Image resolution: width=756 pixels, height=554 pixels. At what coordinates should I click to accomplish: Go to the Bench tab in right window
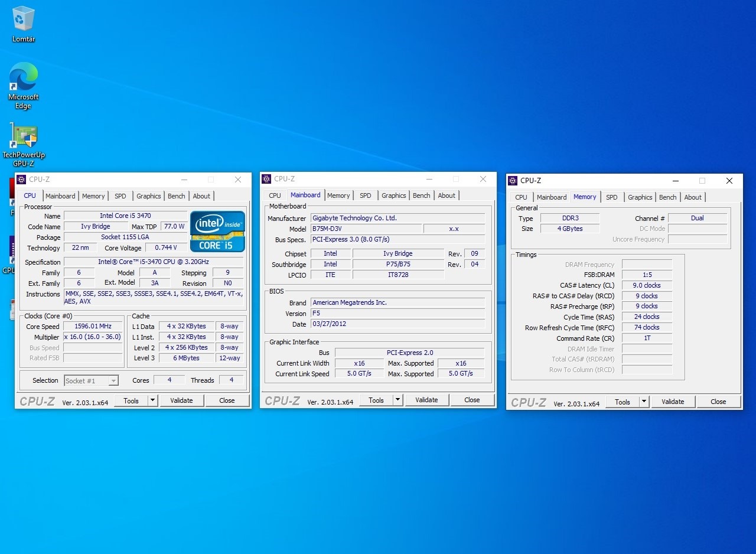click(668, 197)
